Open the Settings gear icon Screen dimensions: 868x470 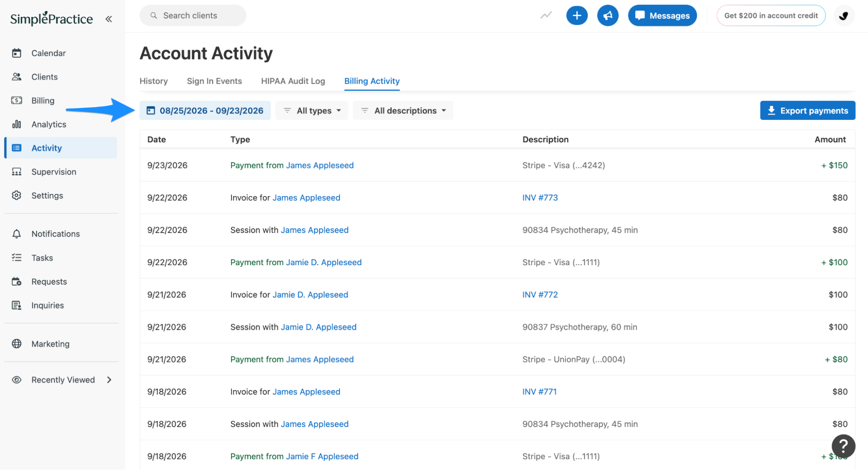(17, 195)
